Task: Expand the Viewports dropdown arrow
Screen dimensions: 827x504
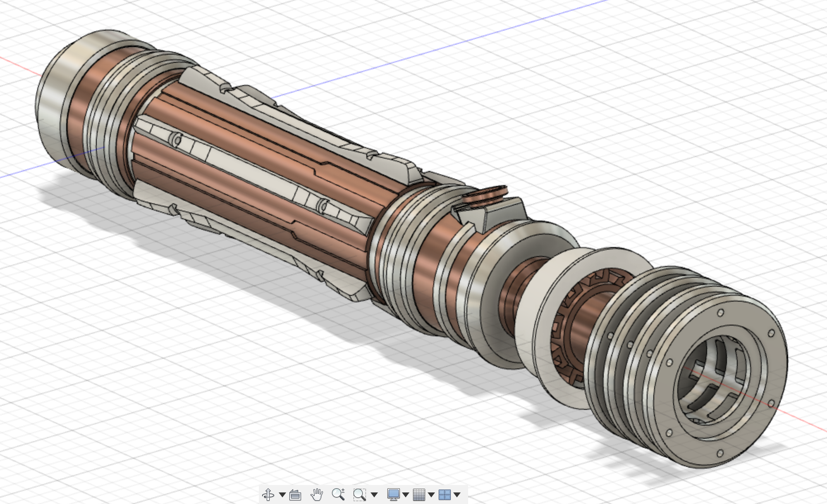Action: [x=457, y=494]
